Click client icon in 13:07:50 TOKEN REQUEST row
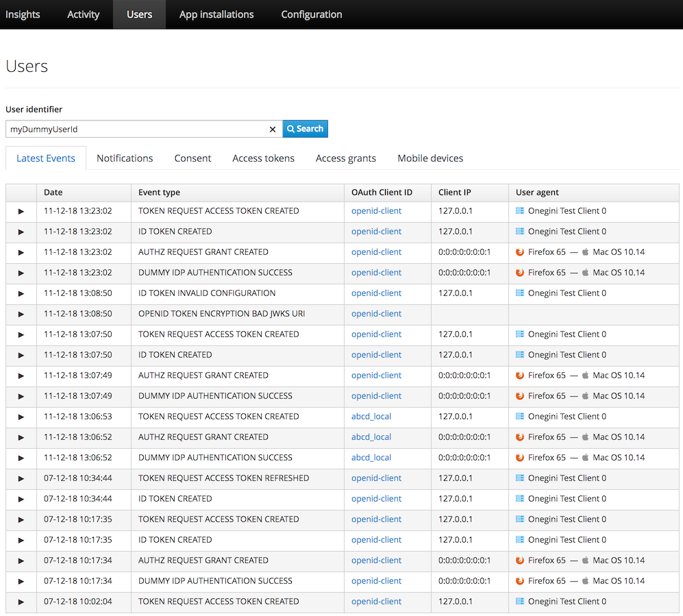 [520, 334]
